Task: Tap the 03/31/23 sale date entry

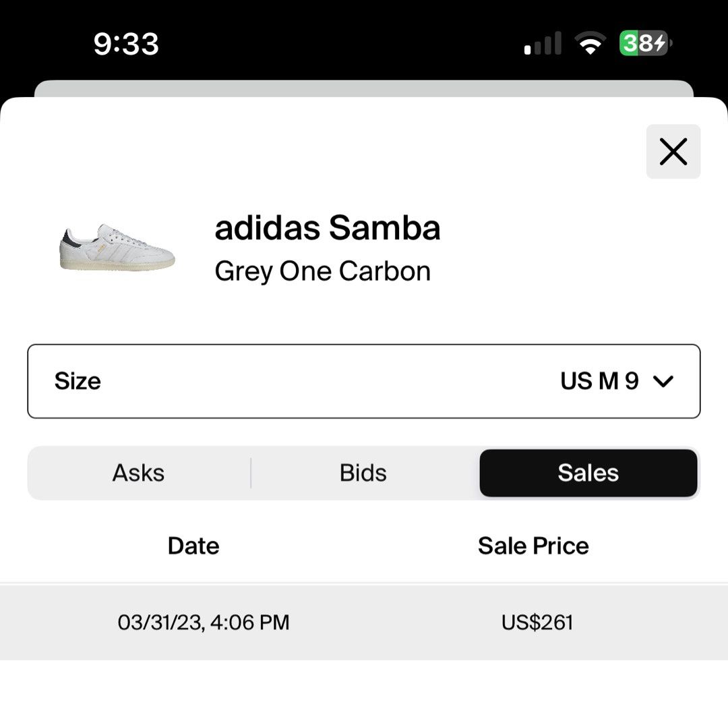Action: pos(203,621)
